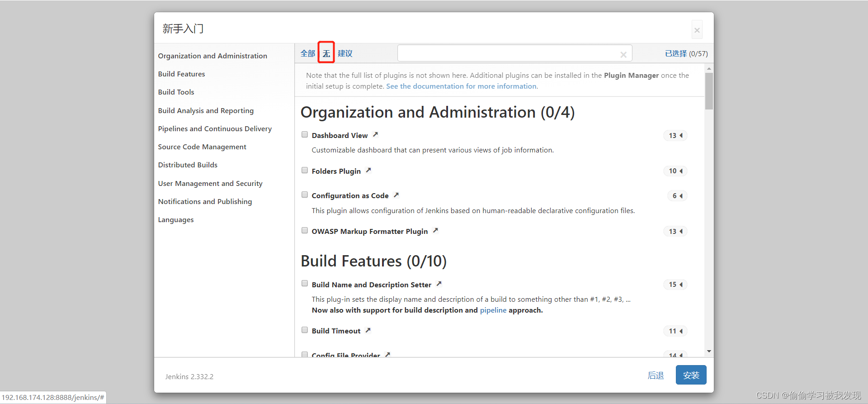Select OWASP Markup Formatter Plugin checkbox
This screenshot has width=868, height=404.
tap(305, 231)
